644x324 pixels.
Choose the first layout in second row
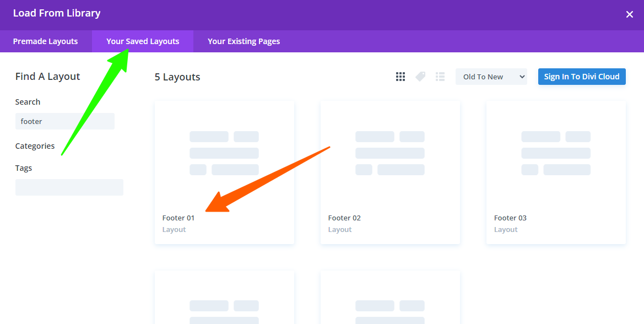pyautogui.click(x=224, y=300)
